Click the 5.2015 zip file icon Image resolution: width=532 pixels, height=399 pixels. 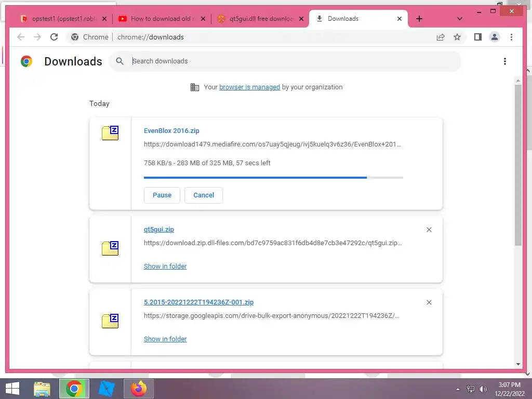[110, 321]
